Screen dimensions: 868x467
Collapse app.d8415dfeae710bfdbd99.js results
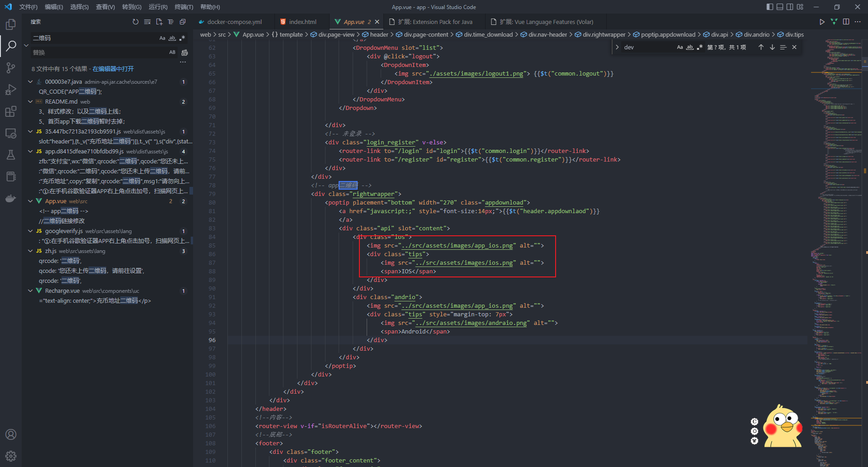coord(30,152)
